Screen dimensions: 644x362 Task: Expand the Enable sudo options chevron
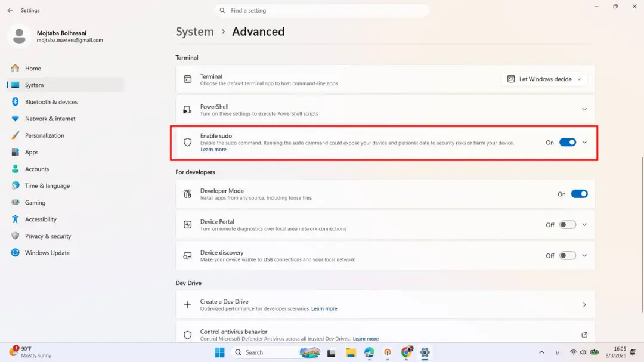pos(584,142)
